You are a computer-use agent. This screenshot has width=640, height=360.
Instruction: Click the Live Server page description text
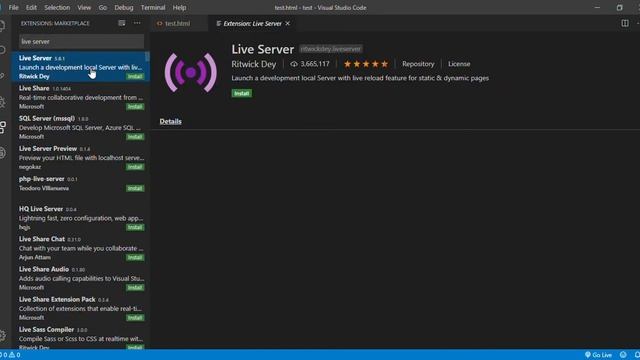pos(360,78)
